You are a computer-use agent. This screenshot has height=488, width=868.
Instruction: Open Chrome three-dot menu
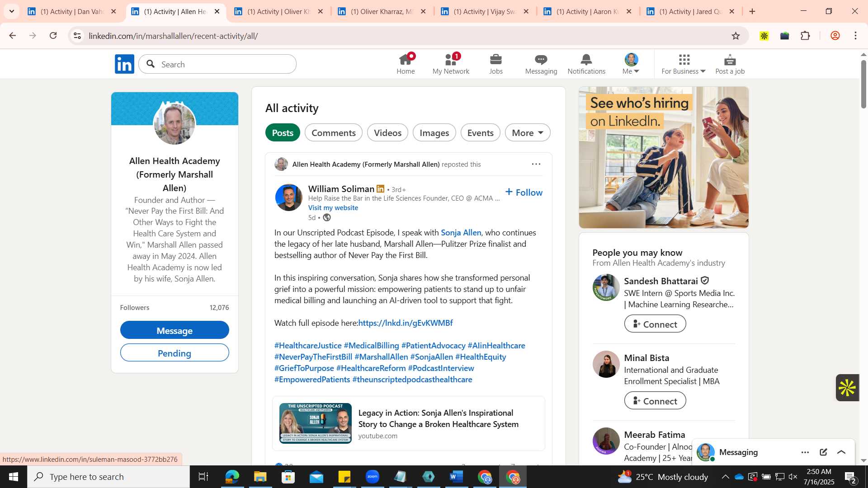point(855,36)
